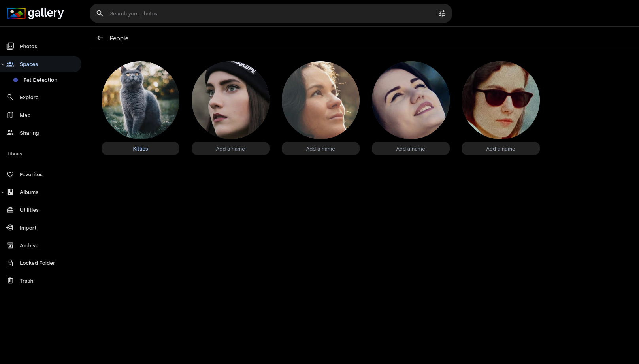Screen dimensions: 639x364
Task: Open the Spaces menu item
Action: point(28,64)
